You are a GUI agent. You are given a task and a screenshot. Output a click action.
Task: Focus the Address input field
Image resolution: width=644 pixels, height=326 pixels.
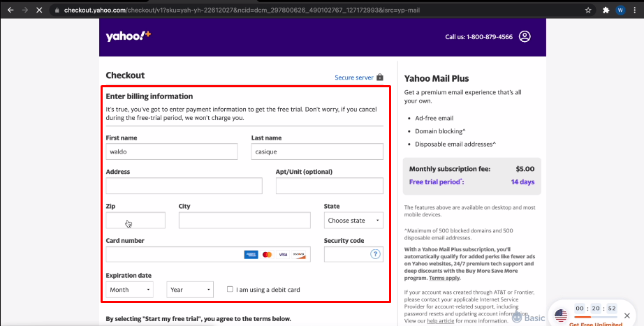click(x=184, y=186)
